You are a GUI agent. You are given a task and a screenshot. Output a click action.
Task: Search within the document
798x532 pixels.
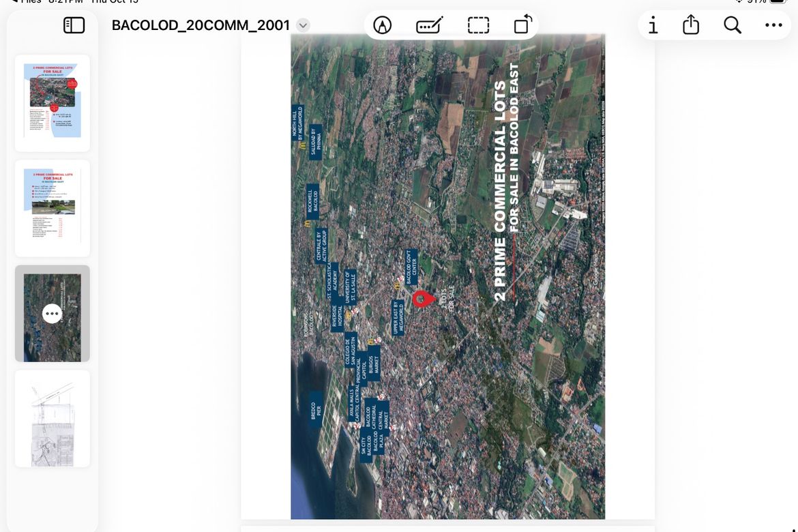pos(733,25)
